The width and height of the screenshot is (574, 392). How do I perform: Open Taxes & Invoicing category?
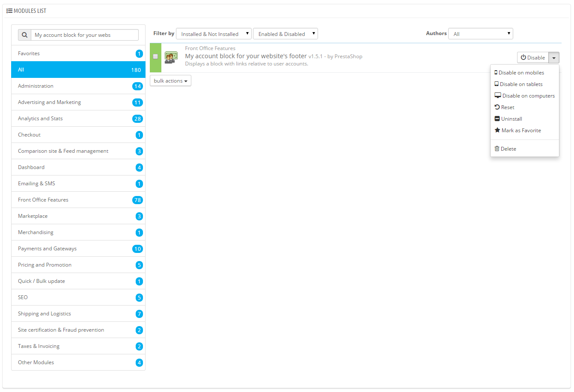tap(78, 346)
